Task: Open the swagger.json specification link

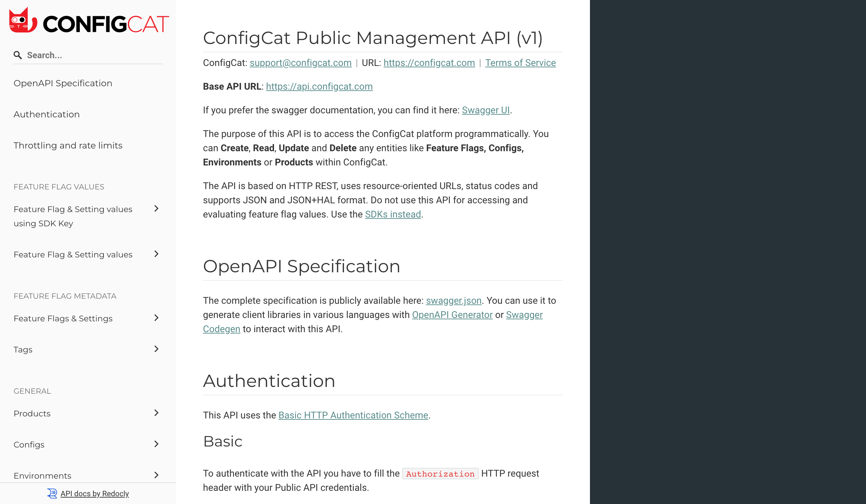Action: click(x=453, y=301)
